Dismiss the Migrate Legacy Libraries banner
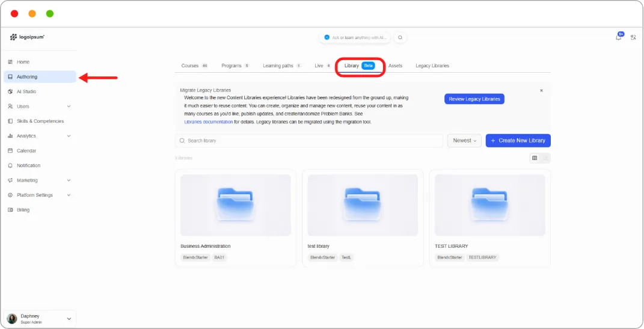The width and height of the screenshot is (644, 329). 541,90
